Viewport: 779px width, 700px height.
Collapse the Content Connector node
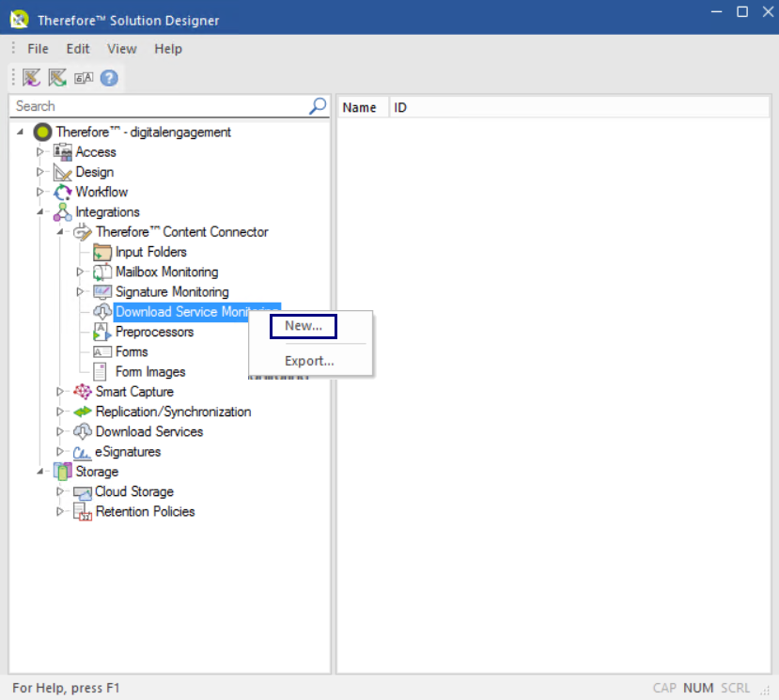(59, 232)
